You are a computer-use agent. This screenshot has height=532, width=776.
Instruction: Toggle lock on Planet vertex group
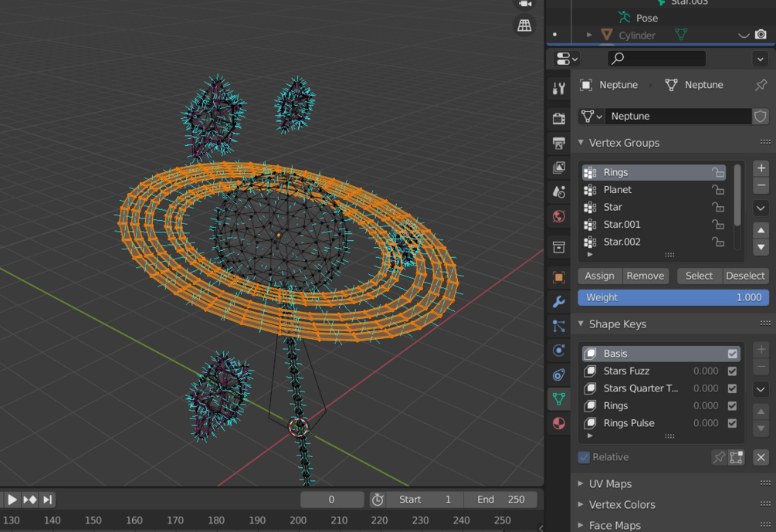pyautogui.click(x=717, y=189)
